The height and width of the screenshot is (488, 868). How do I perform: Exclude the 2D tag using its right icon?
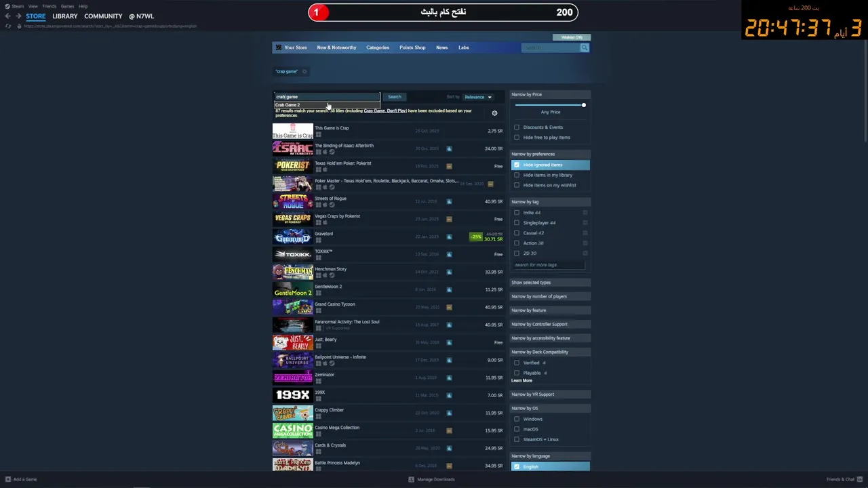click(585, 253)
